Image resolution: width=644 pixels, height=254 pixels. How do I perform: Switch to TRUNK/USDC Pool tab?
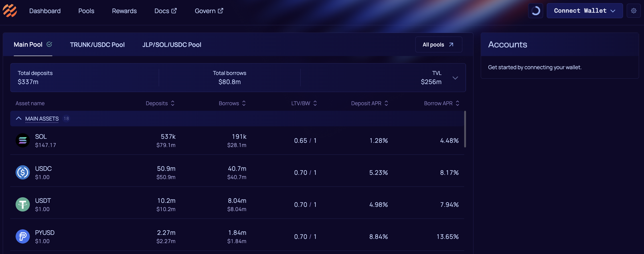[97, 45]
